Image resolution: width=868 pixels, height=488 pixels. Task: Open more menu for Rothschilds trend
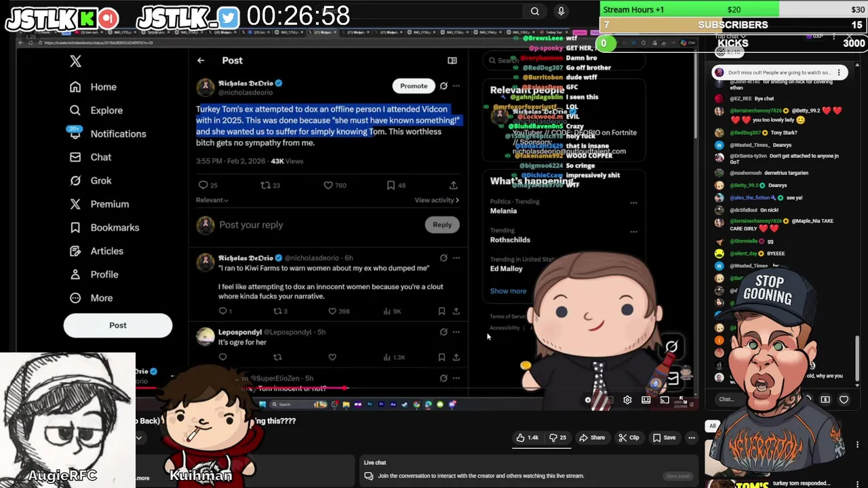(633, 232)
